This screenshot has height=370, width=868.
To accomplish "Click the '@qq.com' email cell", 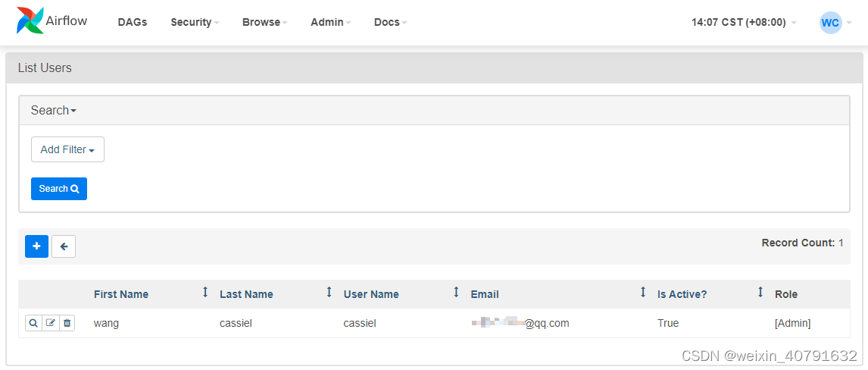I will (520, 323).
